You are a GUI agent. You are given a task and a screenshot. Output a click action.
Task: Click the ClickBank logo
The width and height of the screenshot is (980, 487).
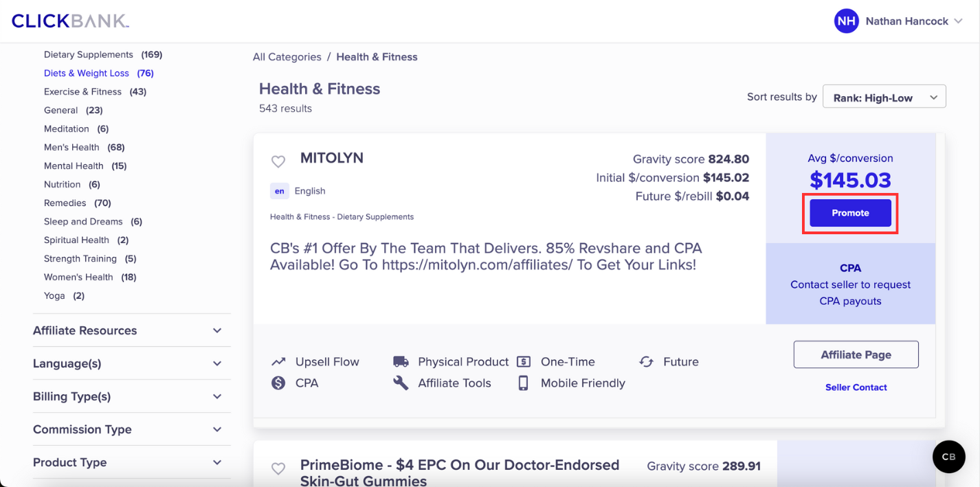pos(70,21)
